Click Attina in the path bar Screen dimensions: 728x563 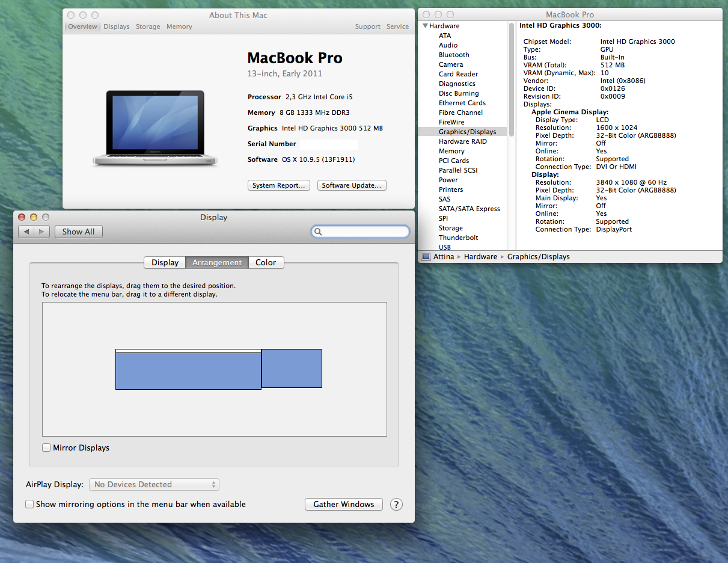coord(444,257)
